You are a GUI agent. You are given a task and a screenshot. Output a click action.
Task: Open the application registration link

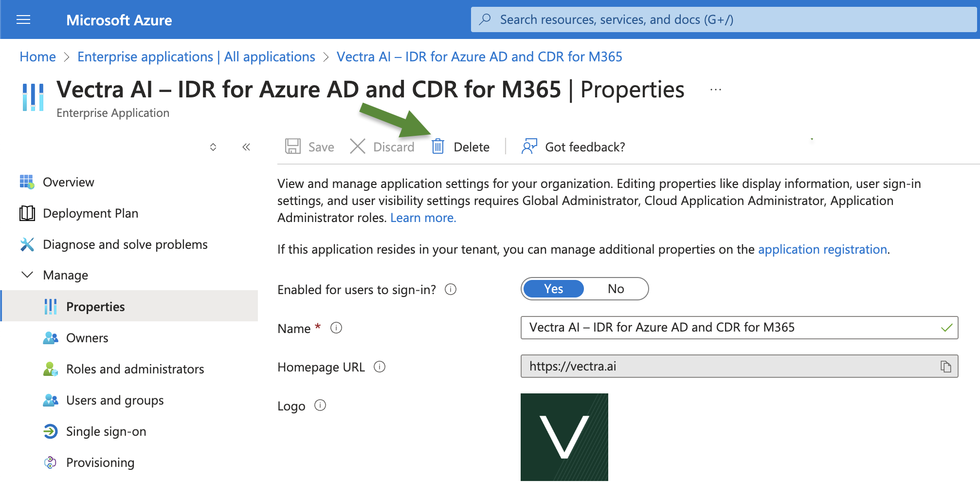click(822, 249)
